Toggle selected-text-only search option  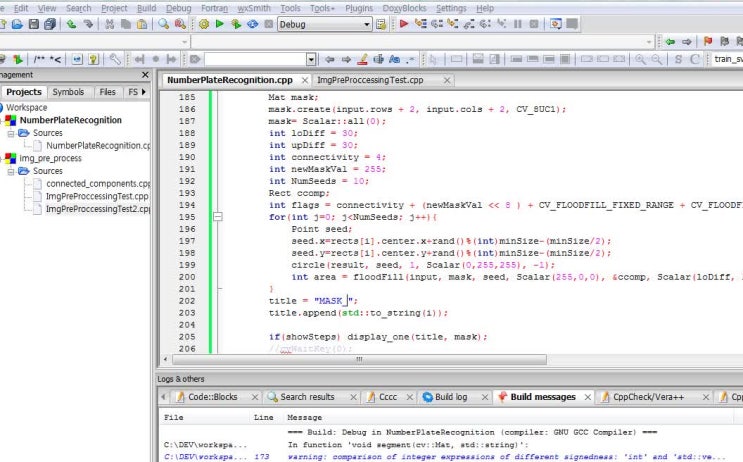click(378, 59)
